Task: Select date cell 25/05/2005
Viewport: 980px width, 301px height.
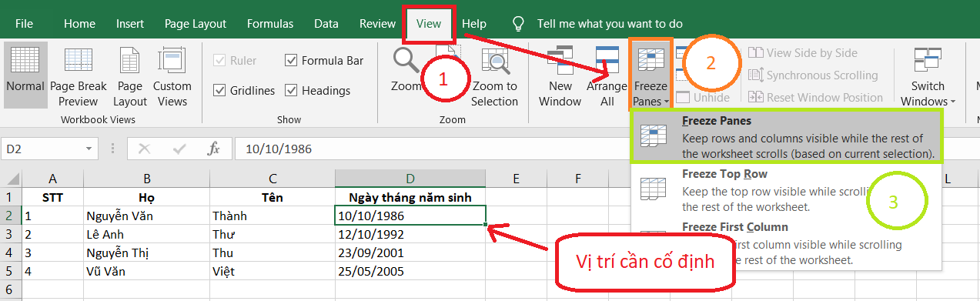Action: (x=411, y=271)
